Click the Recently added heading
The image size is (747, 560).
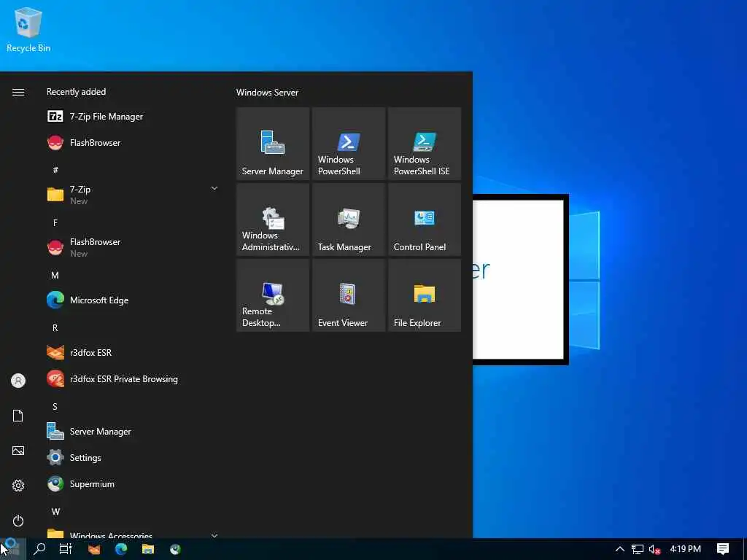point(76,91)
